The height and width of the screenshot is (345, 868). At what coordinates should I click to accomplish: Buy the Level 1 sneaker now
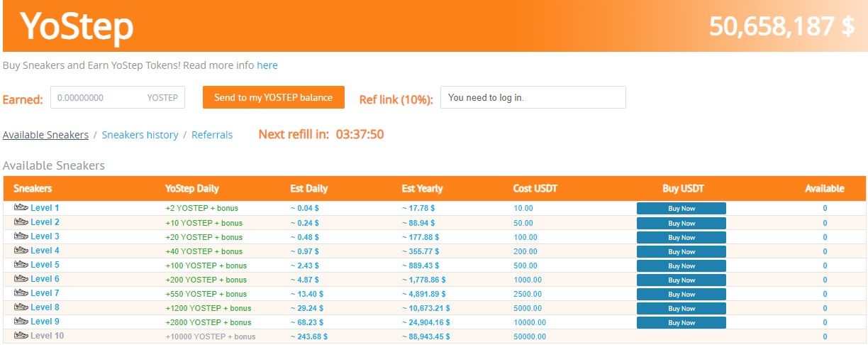coord(681,209)
